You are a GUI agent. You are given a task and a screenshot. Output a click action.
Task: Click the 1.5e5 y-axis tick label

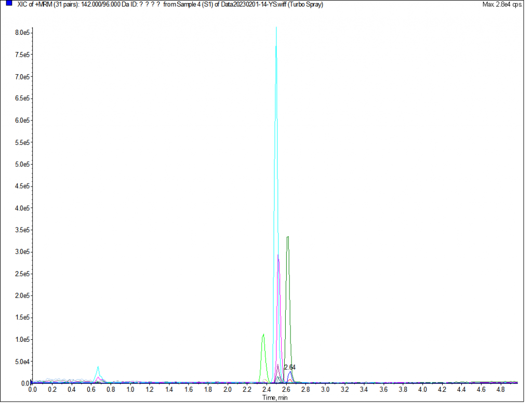pos(22,317)
